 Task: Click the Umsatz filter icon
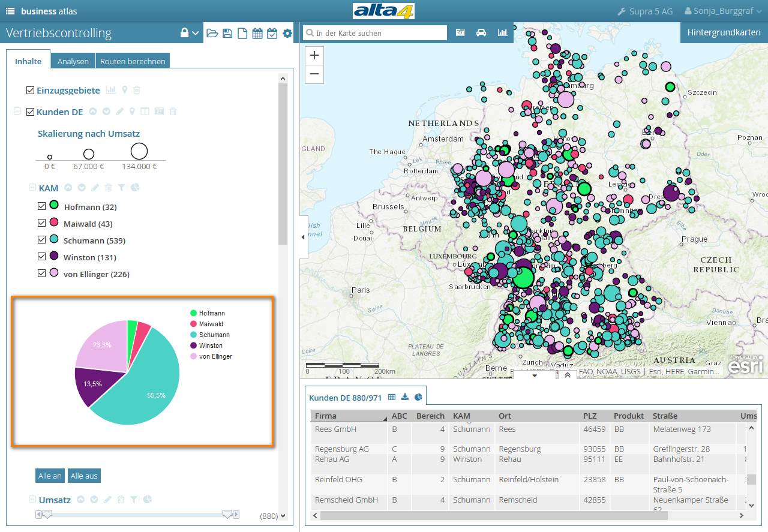coord(134,499)
